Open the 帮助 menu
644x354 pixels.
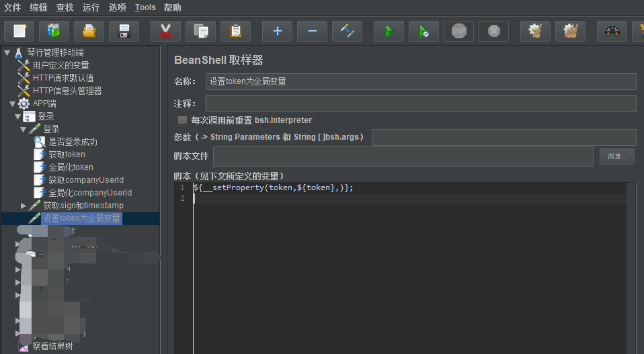[173, 7]
